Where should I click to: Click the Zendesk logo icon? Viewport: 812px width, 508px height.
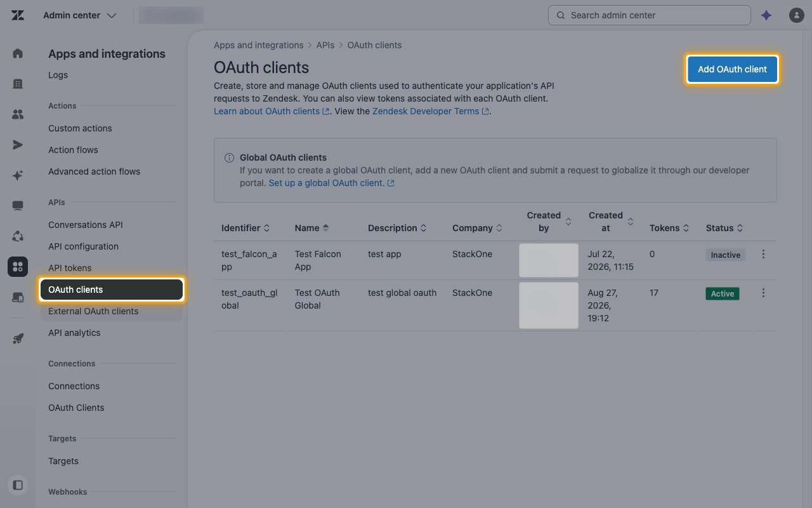pyautogui.click(x=18, y=15)
